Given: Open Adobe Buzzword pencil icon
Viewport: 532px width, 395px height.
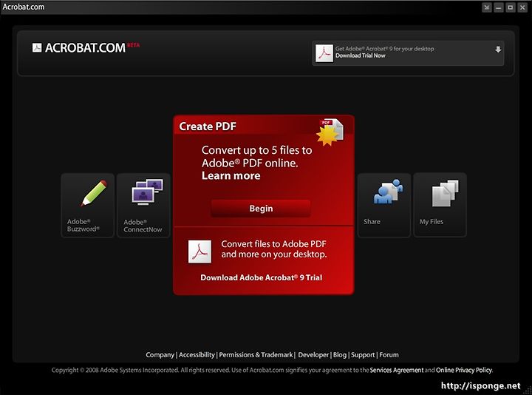Looking at the screenshot, I should coord(94,193).
